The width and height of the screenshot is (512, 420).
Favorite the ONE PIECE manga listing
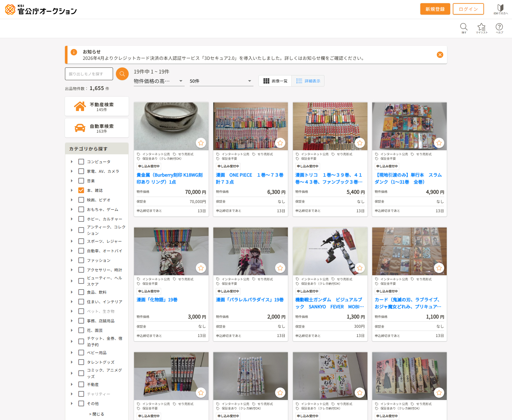pyautogui.click(x=280, y=143)
